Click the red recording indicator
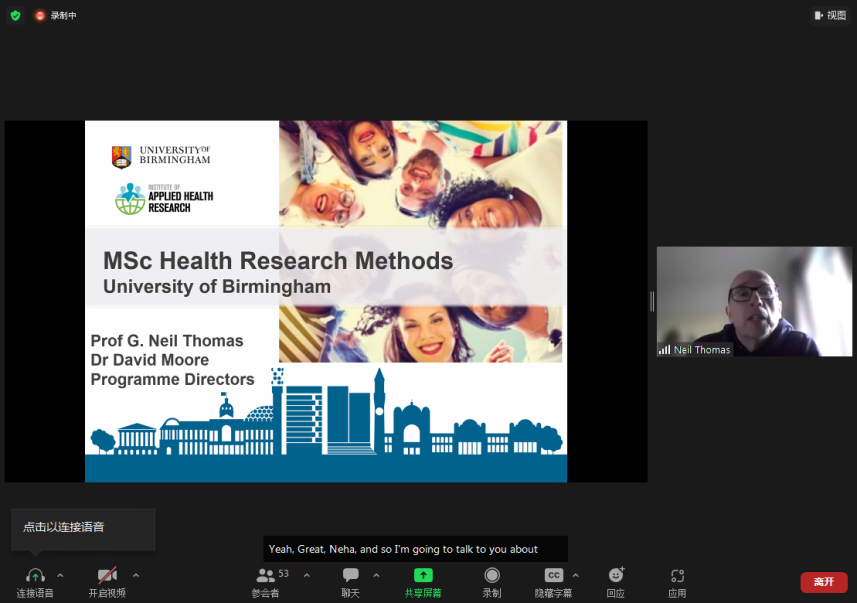Image resolution: width=857 pixels, height=603 pixels. tap(40, 16)
